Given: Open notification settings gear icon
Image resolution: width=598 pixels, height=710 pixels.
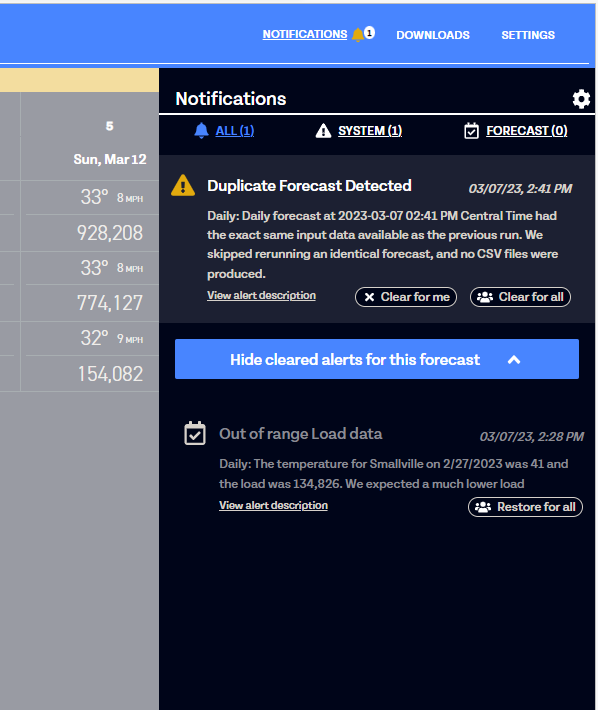Looking at the screenshot, I should coord(581,99).
